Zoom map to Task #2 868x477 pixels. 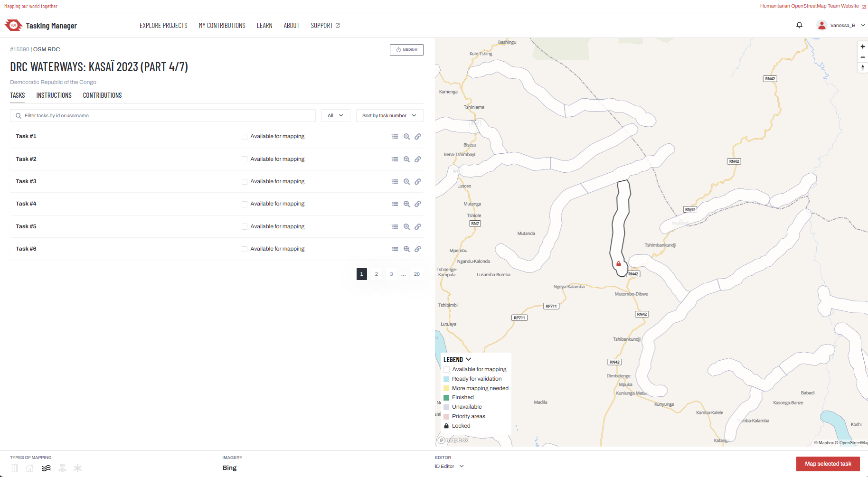pyautogui.click(x=406, y=159)
